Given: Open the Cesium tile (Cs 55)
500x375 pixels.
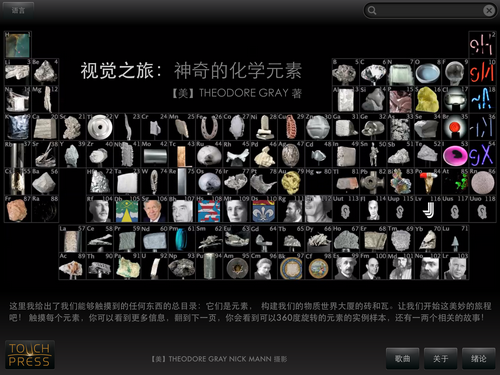Looking at the screenshot, I should click(x=18, y=181).
